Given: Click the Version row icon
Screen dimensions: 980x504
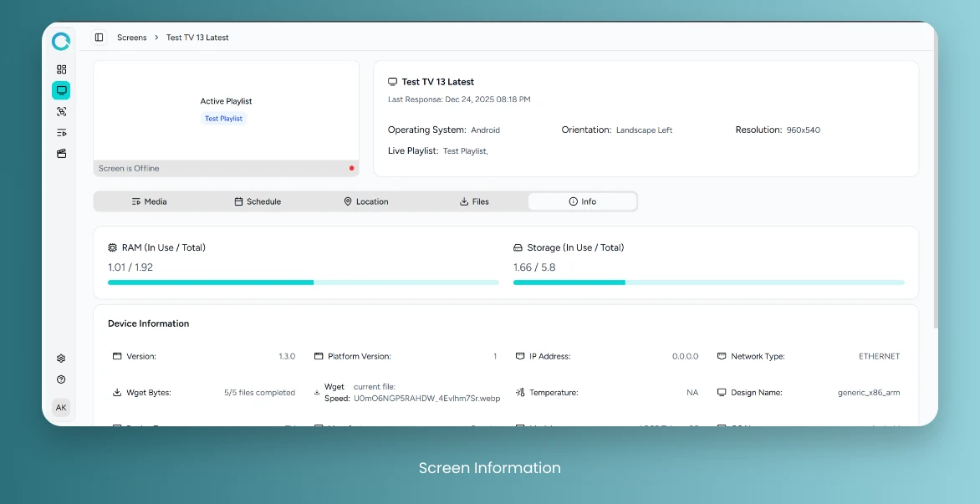Looking at the screenshot, I should point(117,356).
